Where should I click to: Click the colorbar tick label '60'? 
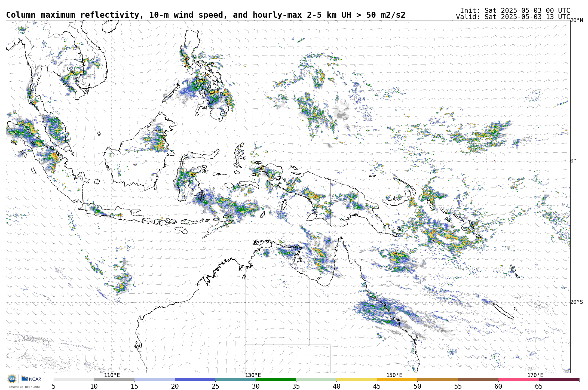tap(498, 386)
